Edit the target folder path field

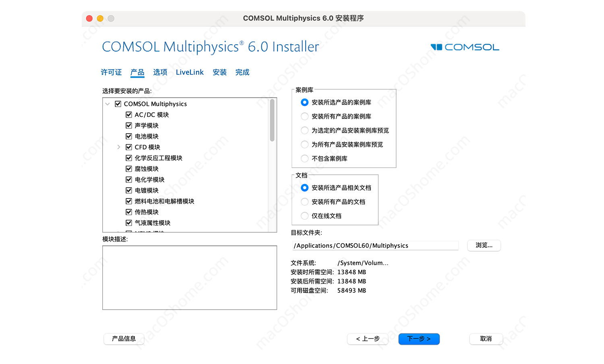(x=374, y=245)
